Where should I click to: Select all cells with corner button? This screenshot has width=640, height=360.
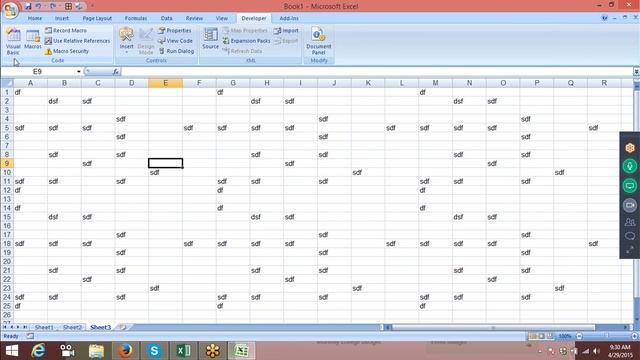pos(7,83)
